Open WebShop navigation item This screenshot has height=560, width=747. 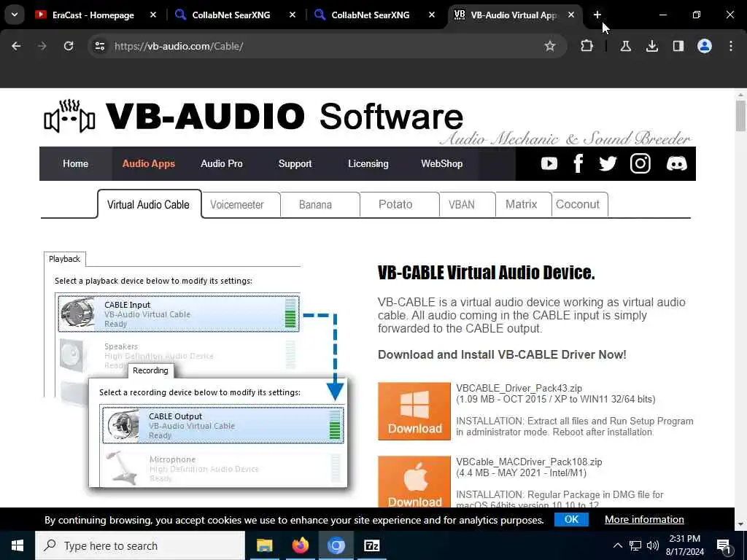[441, 164]
